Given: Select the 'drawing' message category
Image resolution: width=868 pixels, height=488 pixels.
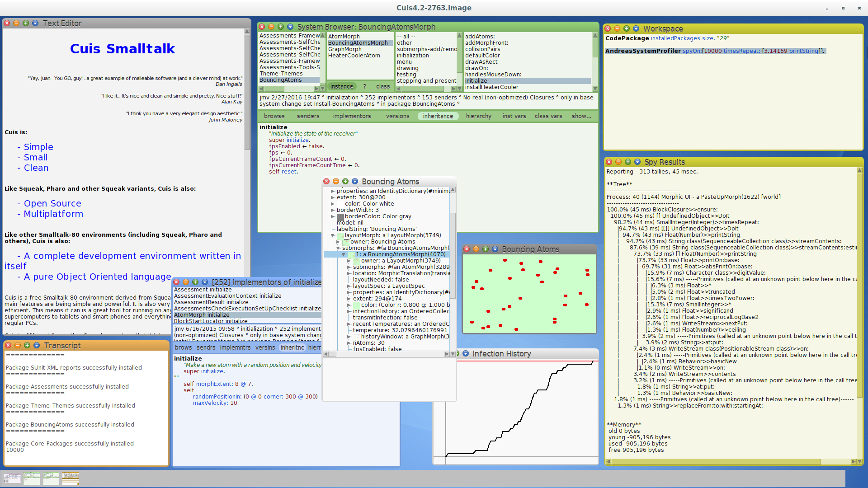Looking at the screenshot, I should click(407, 68).
